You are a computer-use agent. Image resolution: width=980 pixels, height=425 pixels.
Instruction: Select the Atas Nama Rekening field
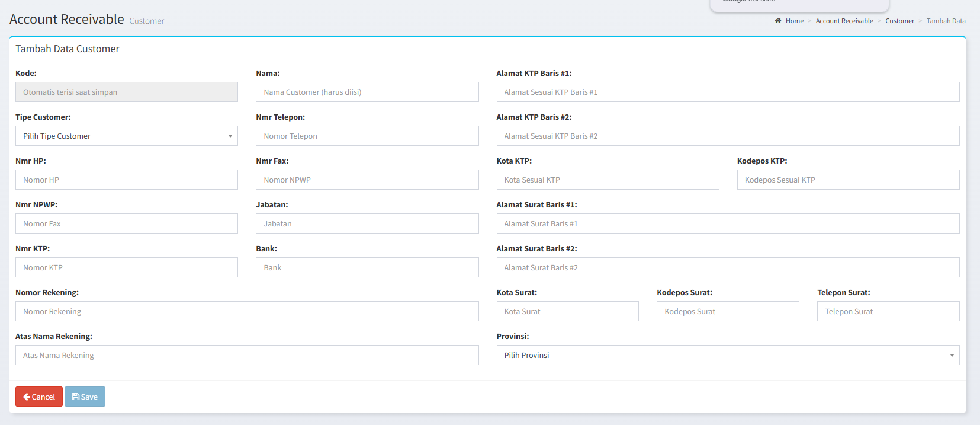pos(246,355)
